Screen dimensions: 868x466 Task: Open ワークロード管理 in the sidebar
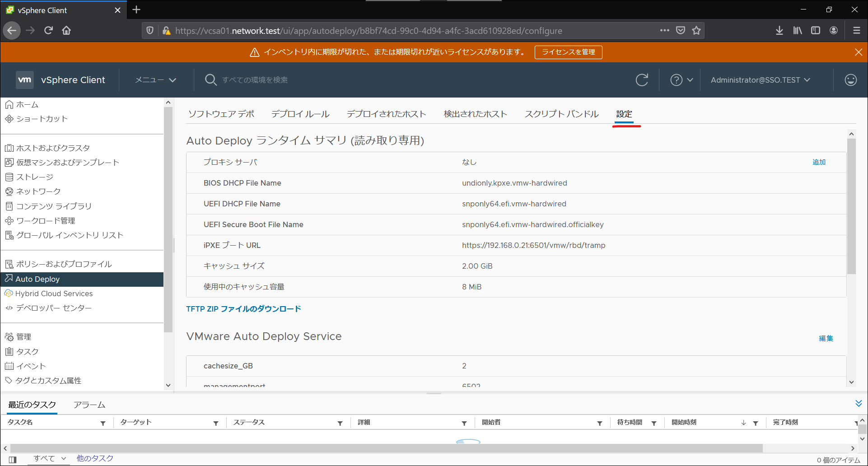point(40,220)
